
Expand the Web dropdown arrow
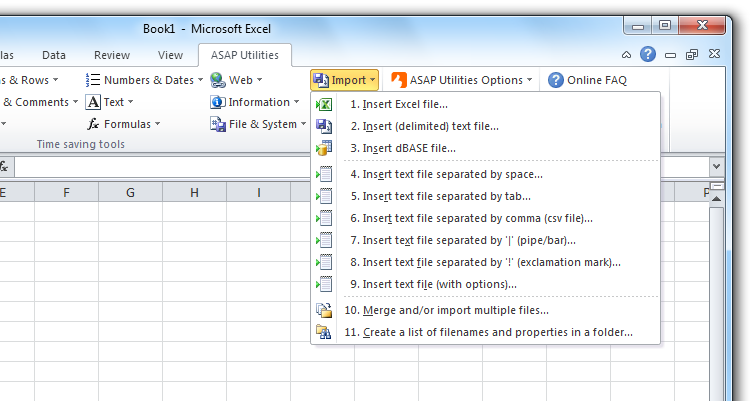(x=260, y=80)
